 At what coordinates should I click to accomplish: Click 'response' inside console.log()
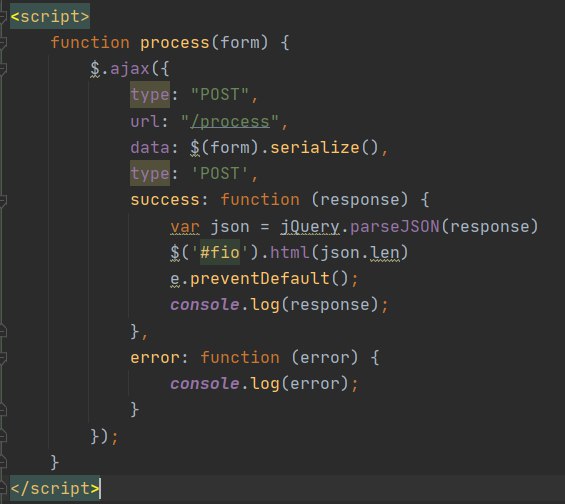330,305
